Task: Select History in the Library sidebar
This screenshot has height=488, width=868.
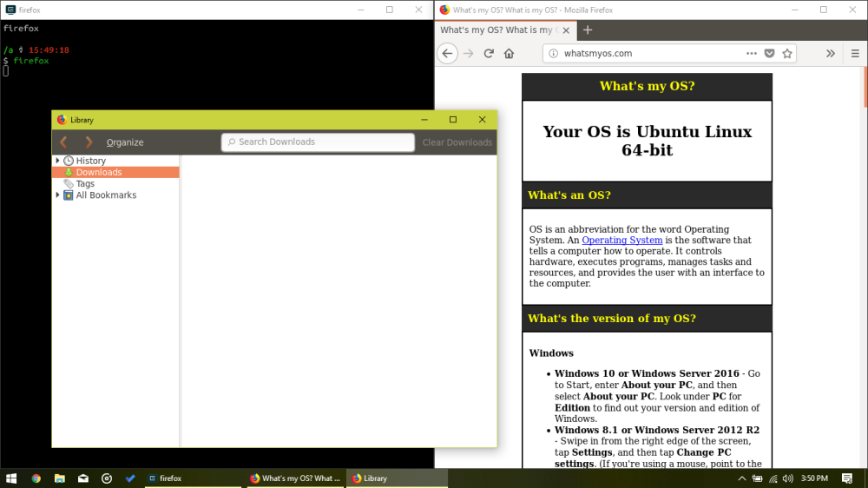Action: point(91,161)
